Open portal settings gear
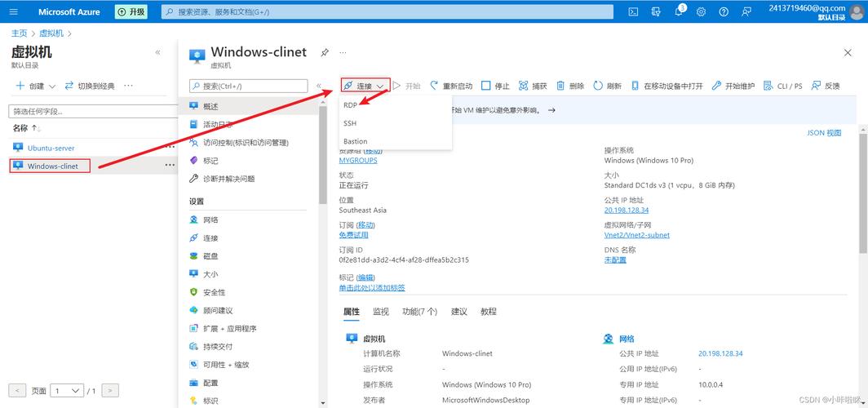868x408 pixels. point(701,11)
